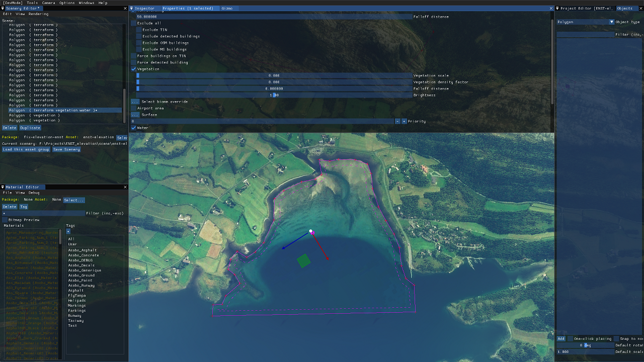Uncheck the Water checkbox
Image resolution: width=644 pixels, height=362 pixels.
point(134,128)
